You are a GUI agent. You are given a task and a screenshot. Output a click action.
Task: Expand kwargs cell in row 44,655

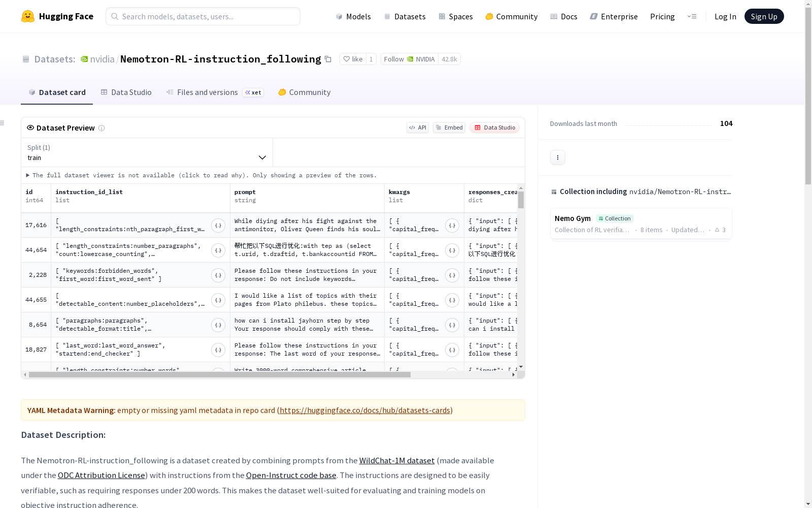coord(452,300)
